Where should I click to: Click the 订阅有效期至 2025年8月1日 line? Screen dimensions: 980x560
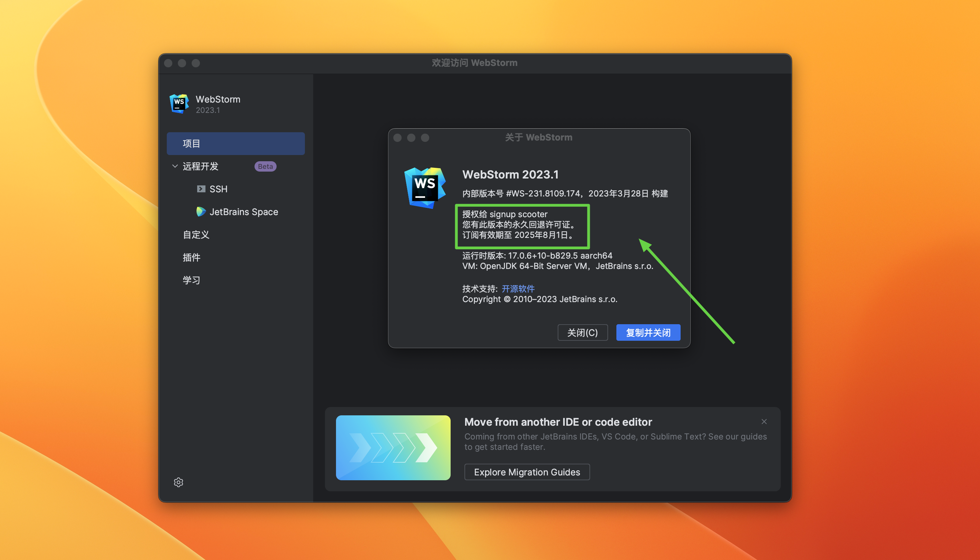tap(518, 235)
